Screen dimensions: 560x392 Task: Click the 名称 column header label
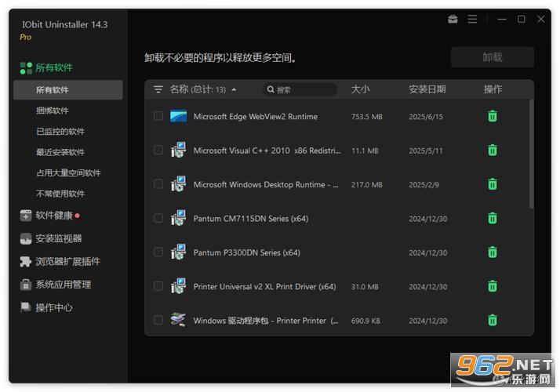click(179, 89)
